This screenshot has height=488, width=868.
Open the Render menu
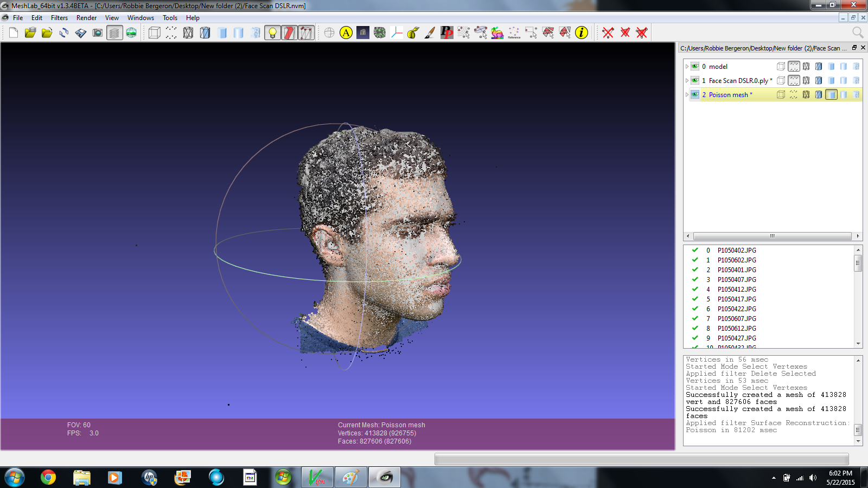[86, 18]
